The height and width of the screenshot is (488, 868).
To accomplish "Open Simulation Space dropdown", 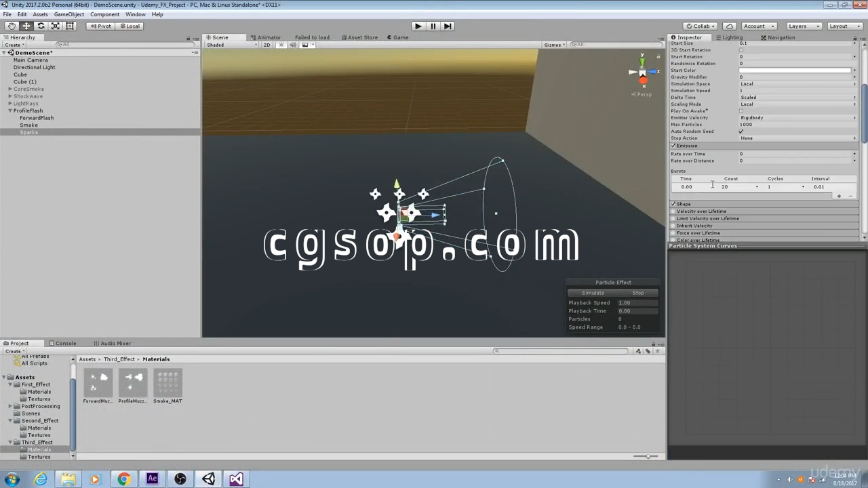I will pyautogui.click(x=797, y=84).
